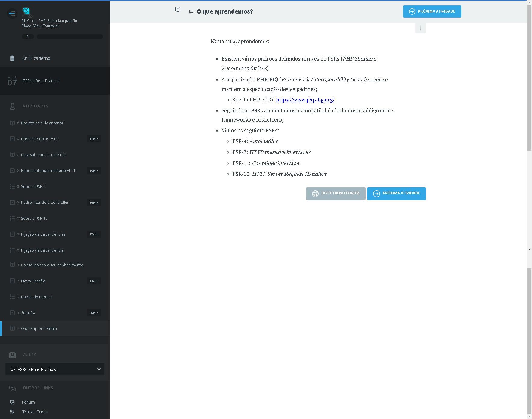This screenshot has height=419, width=532.
Task: Click book icon beside Projeto da aula anterior
Action: pyautogui.click(x=12, y=123)
